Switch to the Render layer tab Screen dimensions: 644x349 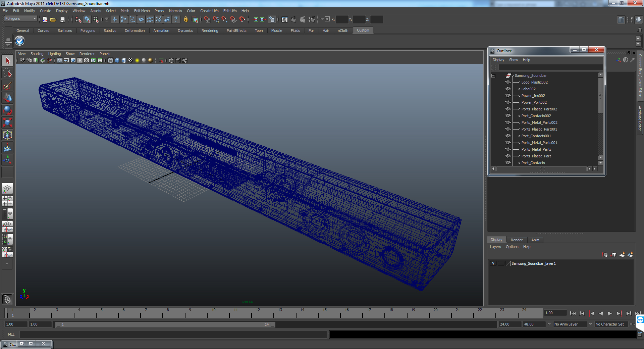[x=517, y=240]
